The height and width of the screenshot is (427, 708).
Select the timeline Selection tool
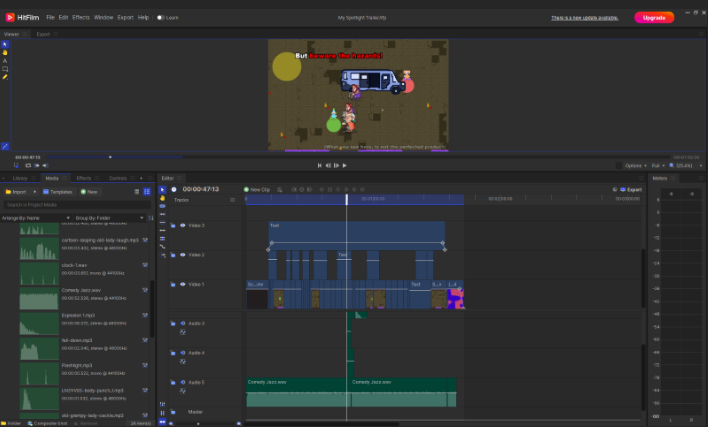click(x=163, y=190)
